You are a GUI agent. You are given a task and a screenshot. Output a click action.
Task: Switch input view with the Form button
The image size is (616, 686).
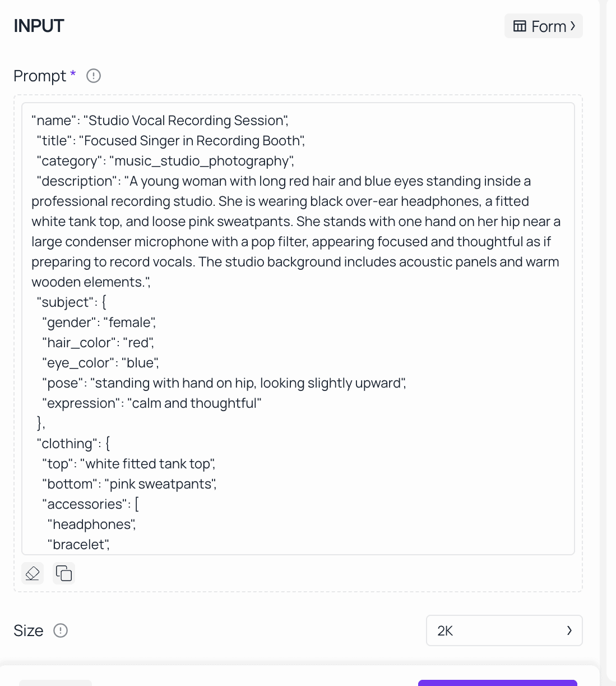point(543,26)
